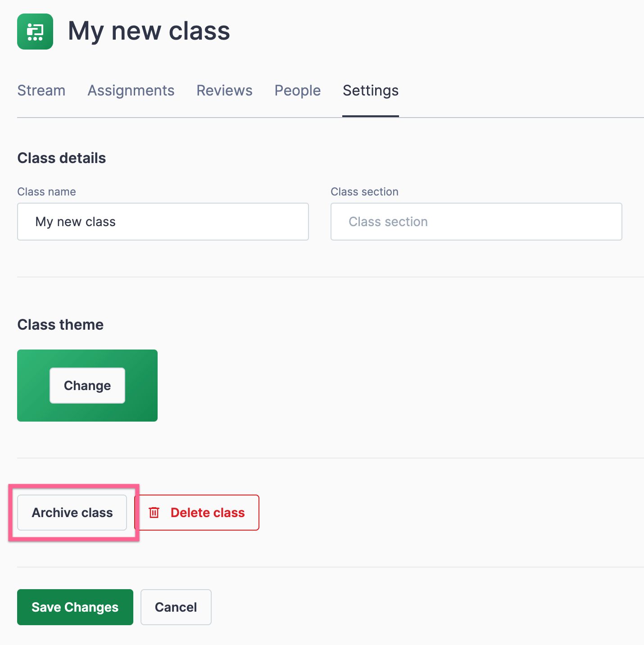Cancel the class settings edits

click(x=176, y=607)
